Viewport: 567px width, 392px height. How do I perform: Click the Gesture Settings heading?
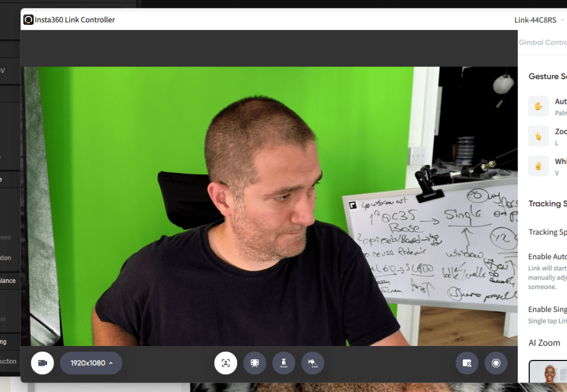[x=548, y=76]
